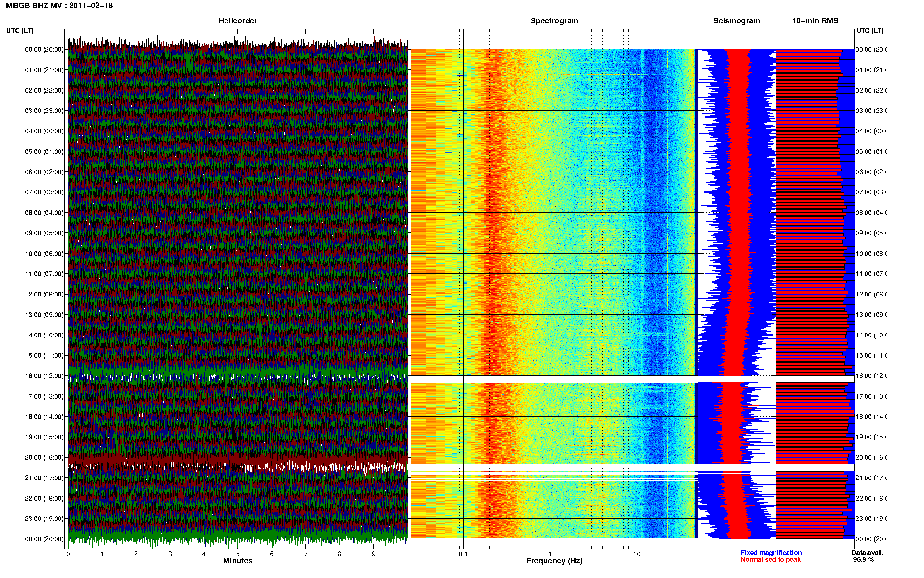Click left time label '06:00 (02:00)'
This screenshot has width=924, height=578.
pos(44,172)
